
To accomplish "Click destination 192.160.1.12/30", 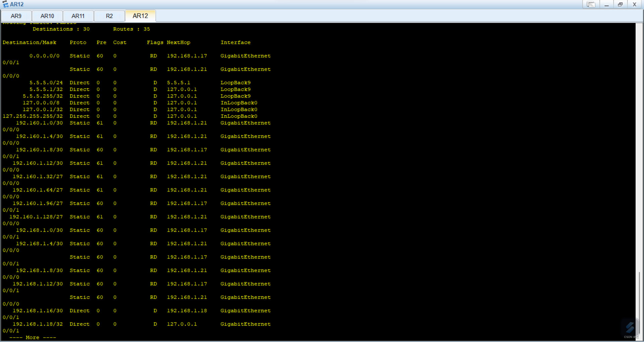I will (x=38, y=163).
